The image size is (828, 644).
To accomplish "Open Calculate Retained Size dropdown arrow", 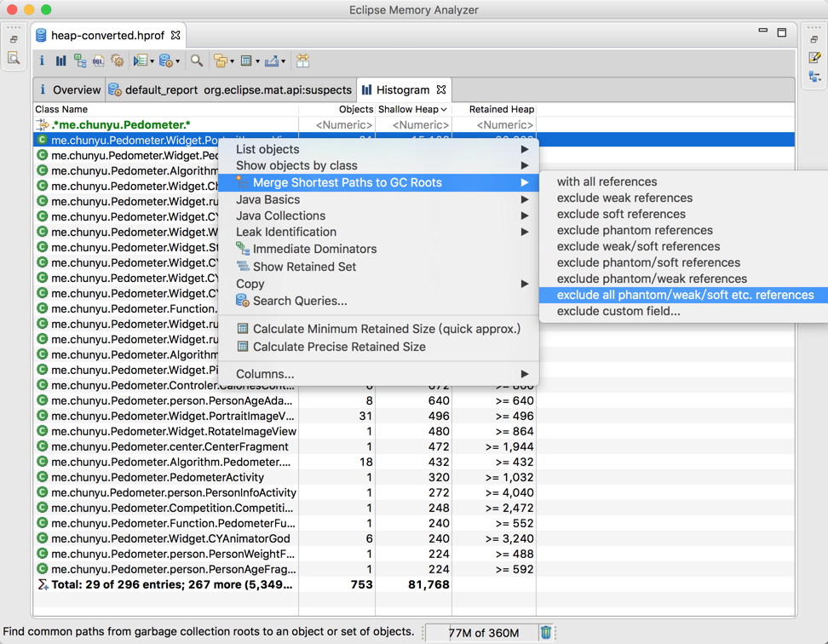I will 258,61.
